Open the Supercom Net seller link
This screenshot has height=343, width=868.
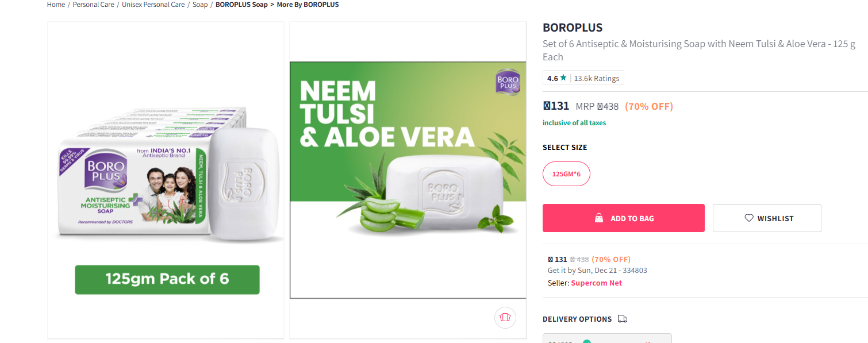596,283
